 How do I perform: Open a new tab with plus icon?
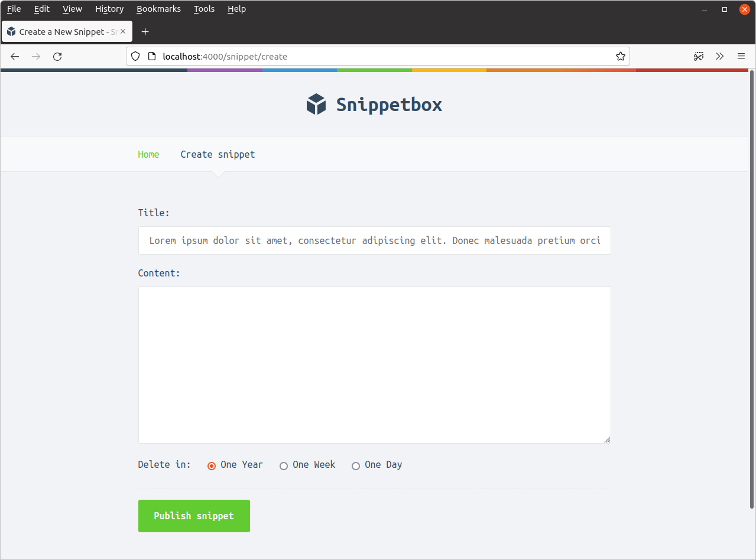(x=145, y=32)
